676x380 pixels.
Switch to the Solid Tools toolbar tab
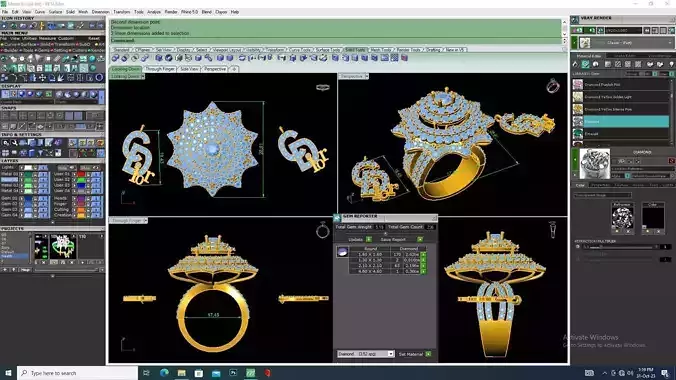coord(355,50)
